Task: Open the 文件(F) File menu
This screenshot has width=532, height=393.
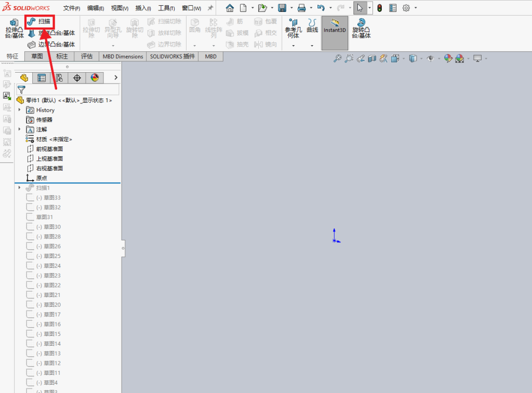Action: (72, 8)
